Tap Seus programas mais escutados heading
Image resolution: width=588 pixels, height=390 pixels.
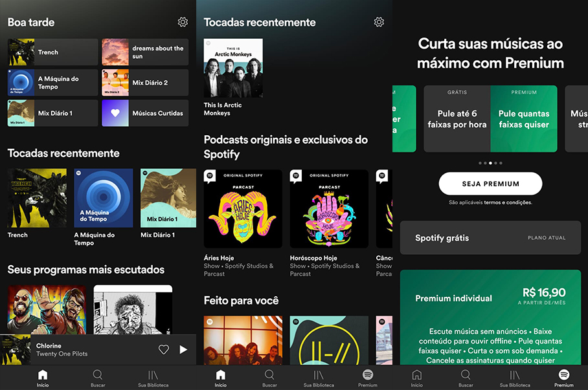point(86,269)
